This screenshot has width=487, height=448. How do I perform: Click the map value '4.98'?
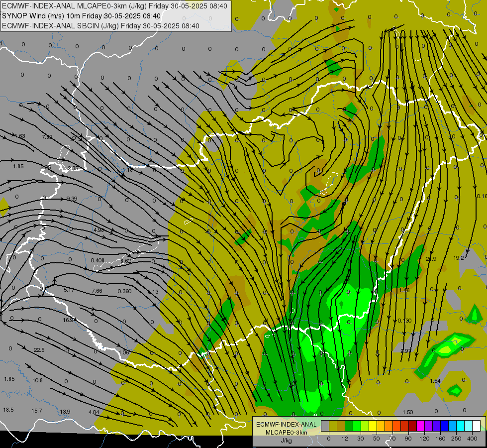click(x=98, y=230)
